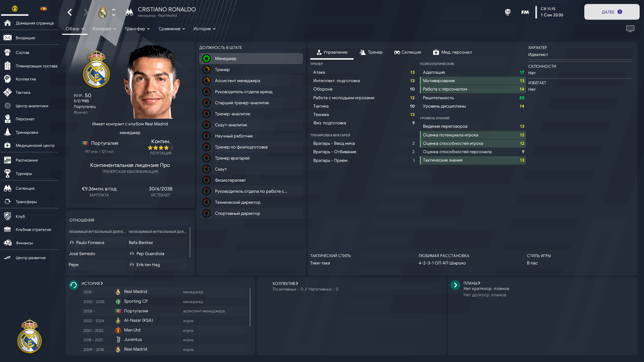Click the scouting binoculars icon near name
The height and width of the screenshot is (362, 644).
click(x=129, y=12)
